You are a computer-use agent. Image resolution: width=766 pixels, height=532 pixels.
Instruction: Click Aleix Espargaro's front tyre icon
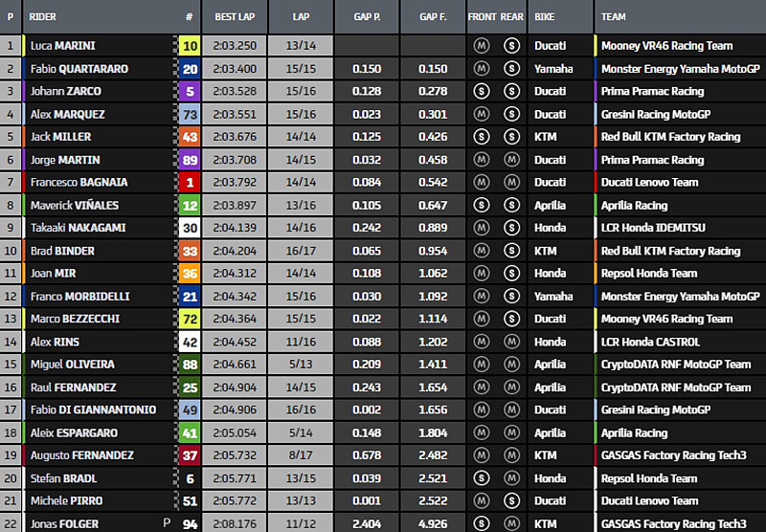[481, 433]
